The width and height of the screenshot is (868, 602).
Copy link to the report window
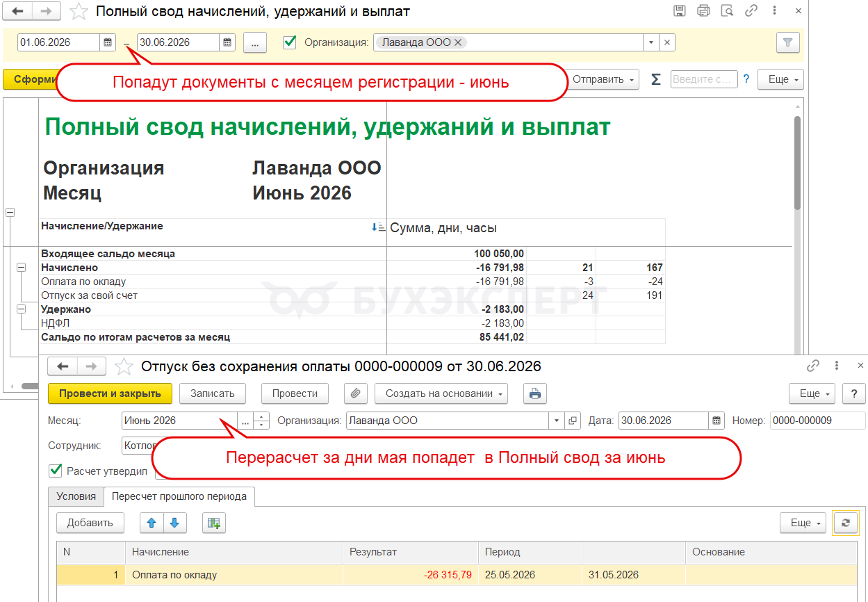point(751,11)
